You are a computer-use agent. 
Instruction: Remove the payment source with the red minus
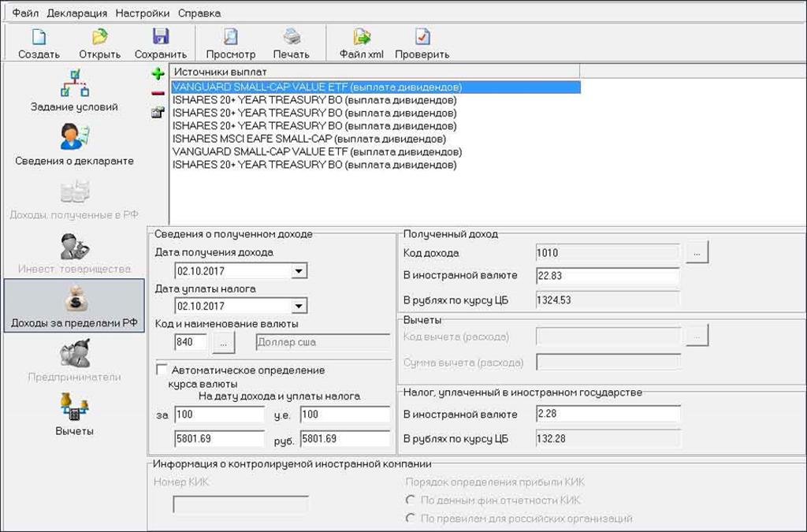pyautogui.click(x=158, y=93)
